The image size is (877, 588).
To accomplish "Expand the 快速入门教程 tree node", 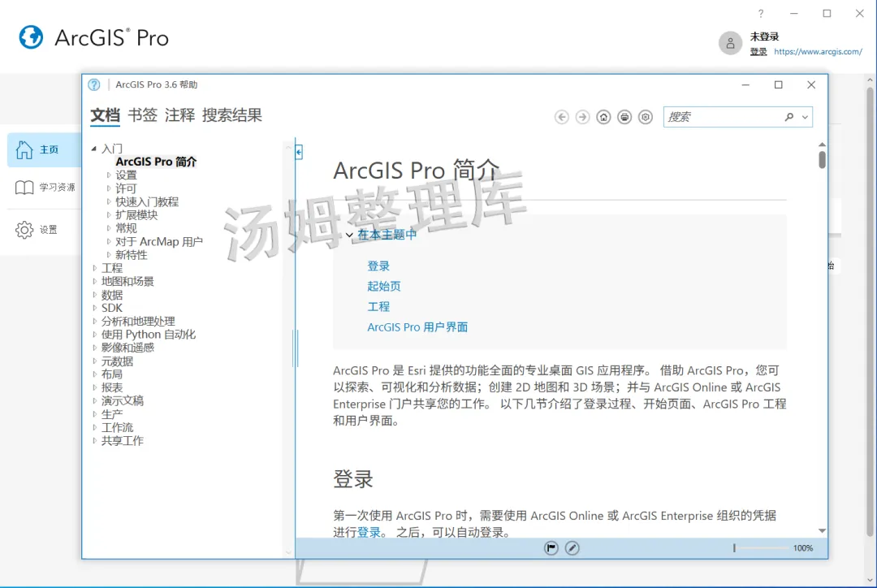I will click(109, 201).
